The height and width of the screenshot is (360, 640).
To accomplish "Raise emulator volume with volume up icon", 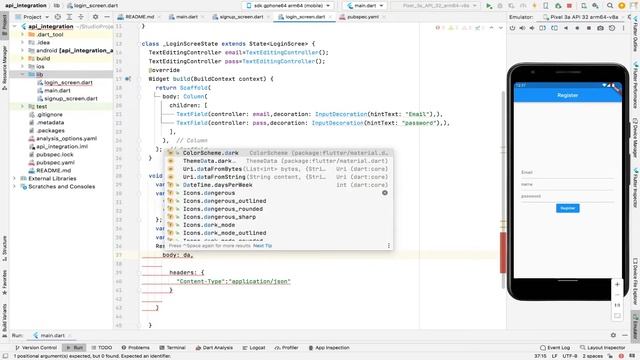I will (522, 28).
